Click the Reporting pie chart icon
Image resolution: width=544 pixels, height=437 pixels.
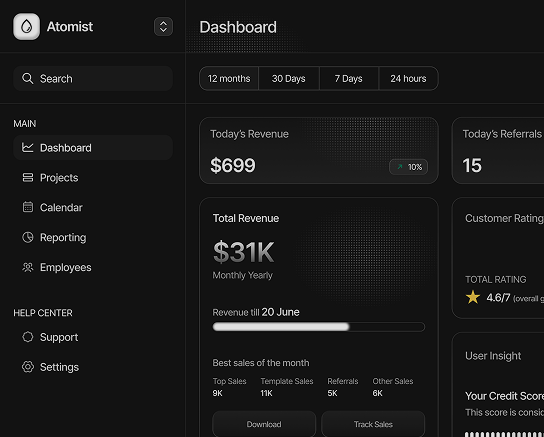click(x=28, y=237)
